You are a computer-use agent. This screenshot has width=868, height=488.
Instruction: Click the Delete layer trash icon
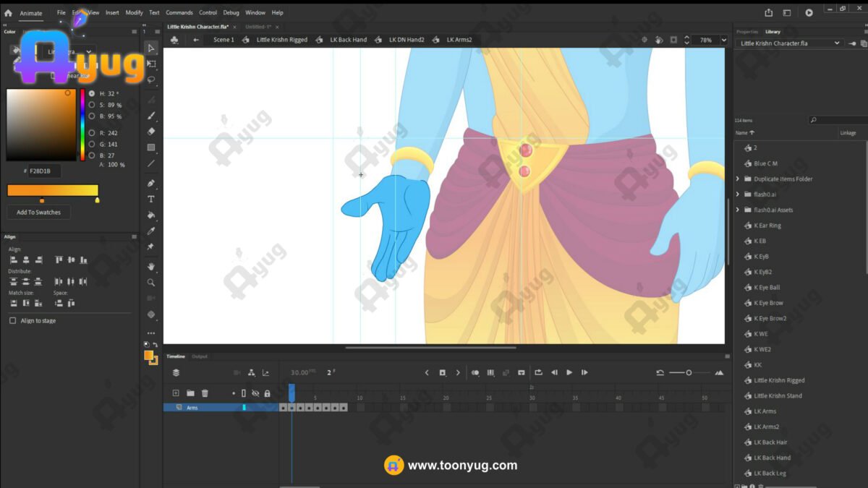point(205,393)
